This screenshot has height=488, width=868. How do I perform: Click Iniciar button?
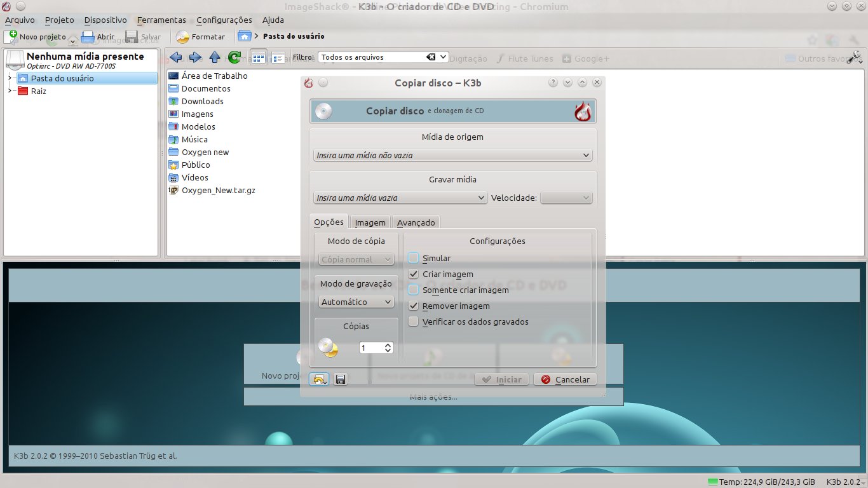tap(502, 379)
